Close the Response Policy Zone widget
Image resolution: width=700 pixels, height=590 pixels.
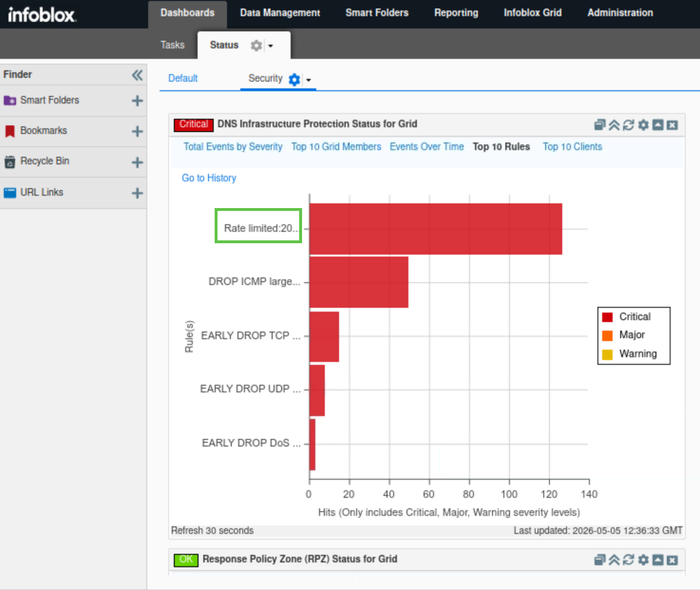coord(672,560)
